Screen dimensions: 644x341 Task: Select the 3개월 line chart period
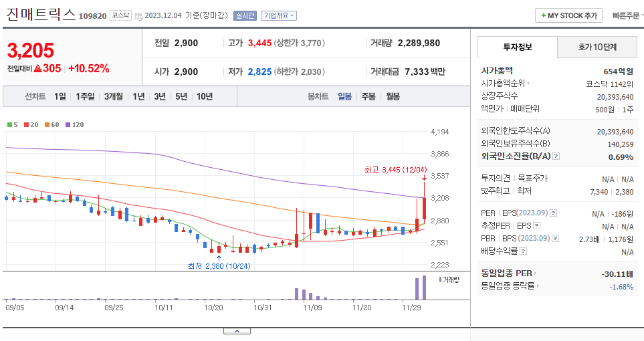114,96
